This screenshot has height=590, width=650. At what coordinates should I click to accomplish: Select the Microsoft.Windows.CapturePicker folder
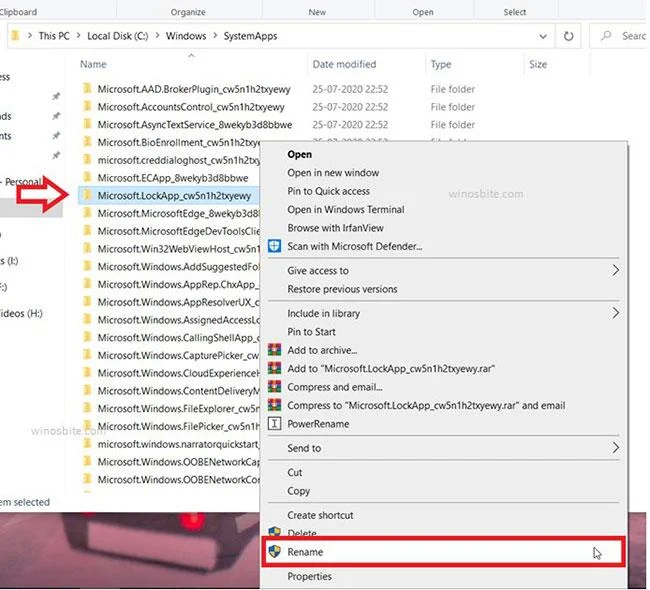pos(178,355)
